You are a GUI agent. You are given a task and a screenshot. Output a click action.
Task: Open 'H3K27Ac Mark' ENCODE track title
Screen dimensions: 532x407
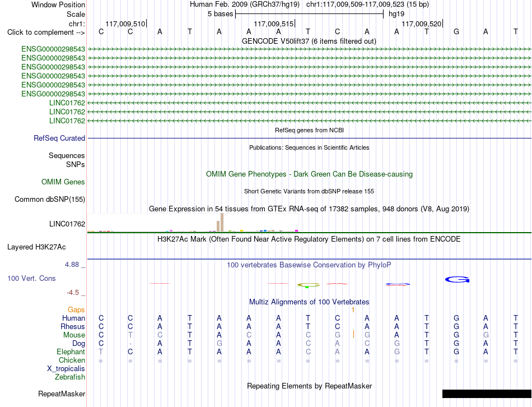(309, 239)
